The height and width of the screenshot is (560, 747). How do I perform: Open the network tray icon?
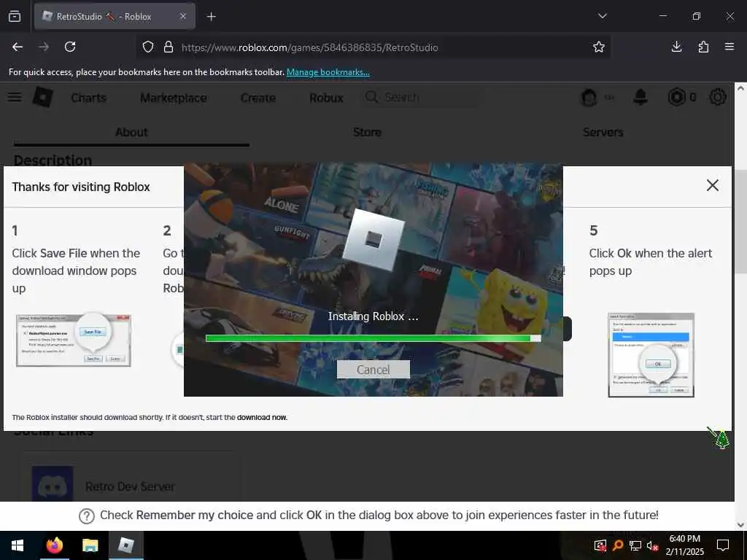tap(635, 545)
